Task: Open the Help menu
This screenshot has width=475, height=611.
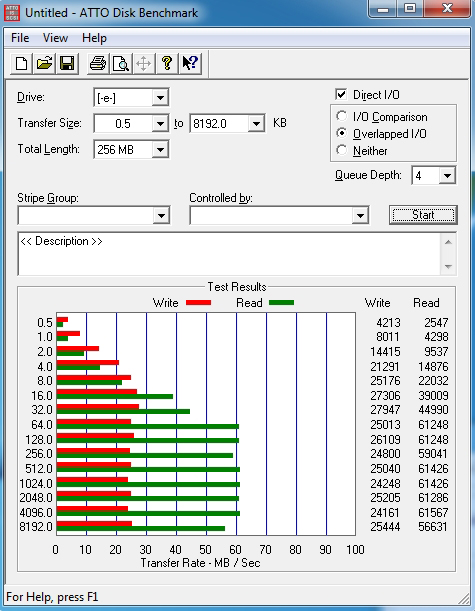Action: 94,38
